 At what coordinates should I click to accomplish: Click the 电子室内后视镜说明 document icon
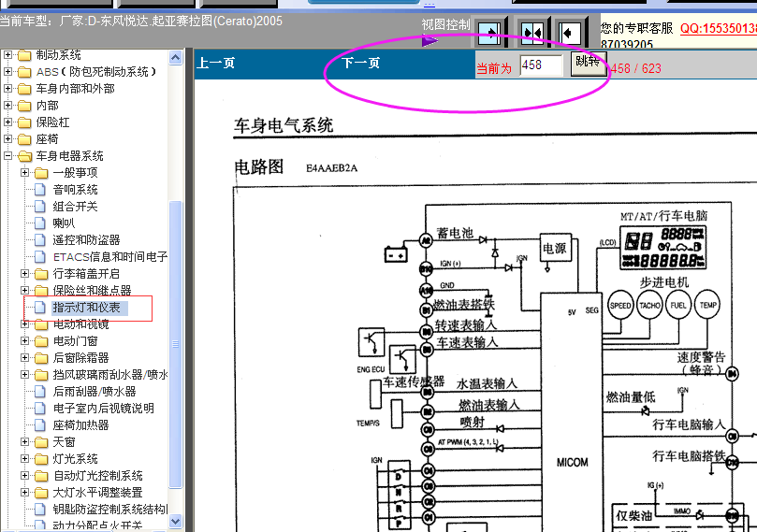40,409
